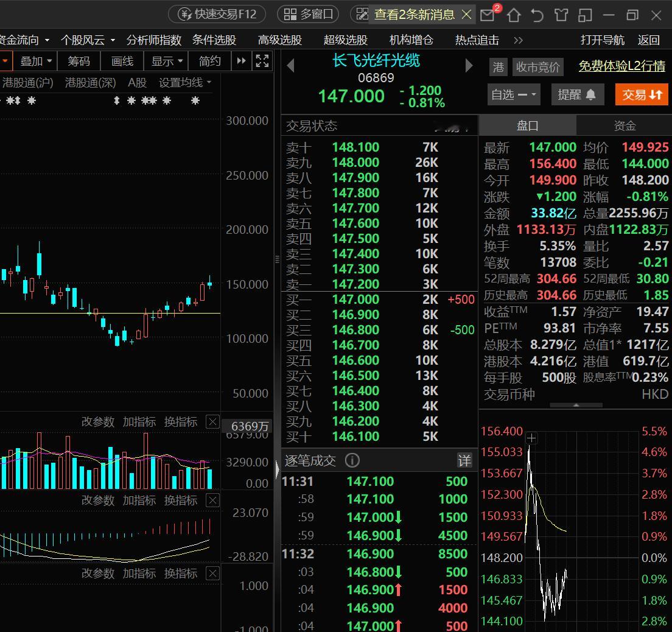The width and height of the screenshot is (672, 632).
Task: Click the pop-out window icon
Action: point(585,15)
